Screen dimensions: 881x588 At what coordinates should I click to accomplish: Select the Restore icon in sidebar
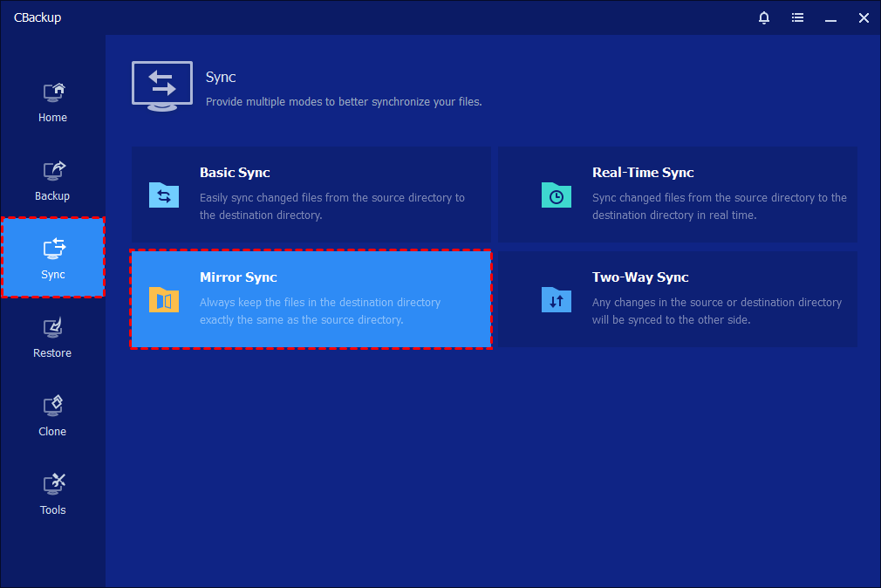[53, 328]
